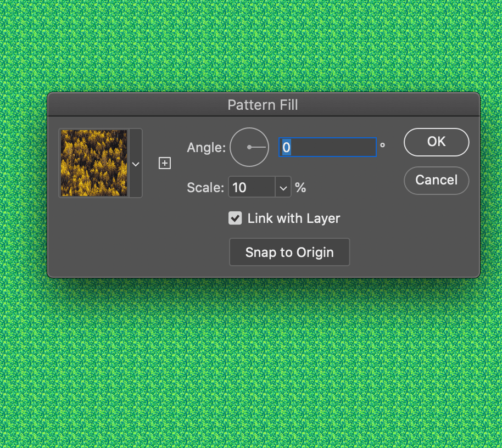Click inside the Angle value input field
This screenshot has height=448, width=502.
coord(327,147)
